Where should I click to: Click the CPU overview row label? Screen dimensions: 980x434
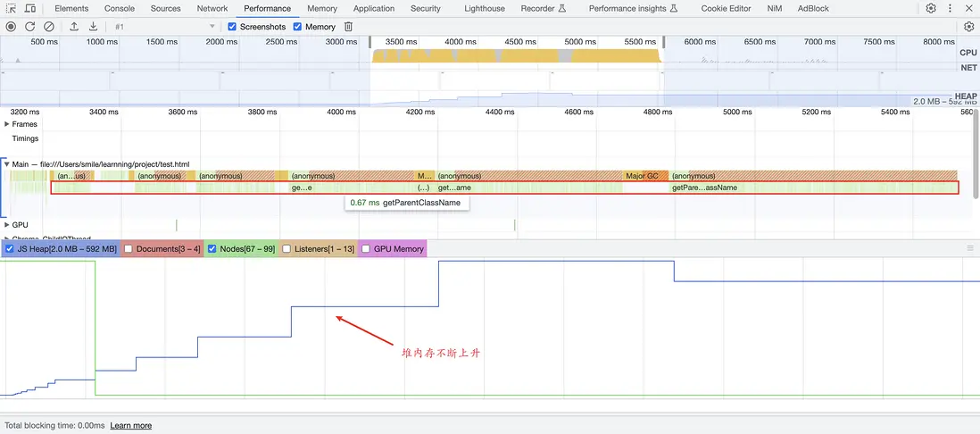point(968,53)
